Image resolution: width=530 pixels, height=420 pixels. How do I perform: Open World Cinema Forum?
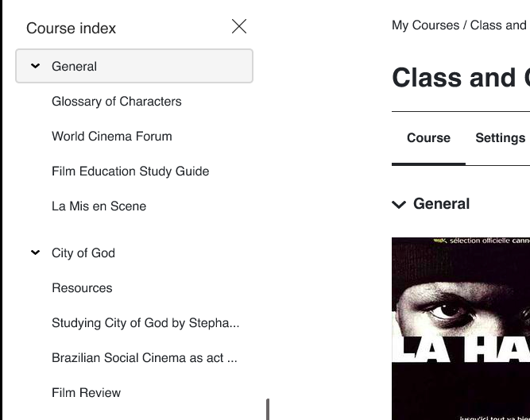click(x=112, y=137)
